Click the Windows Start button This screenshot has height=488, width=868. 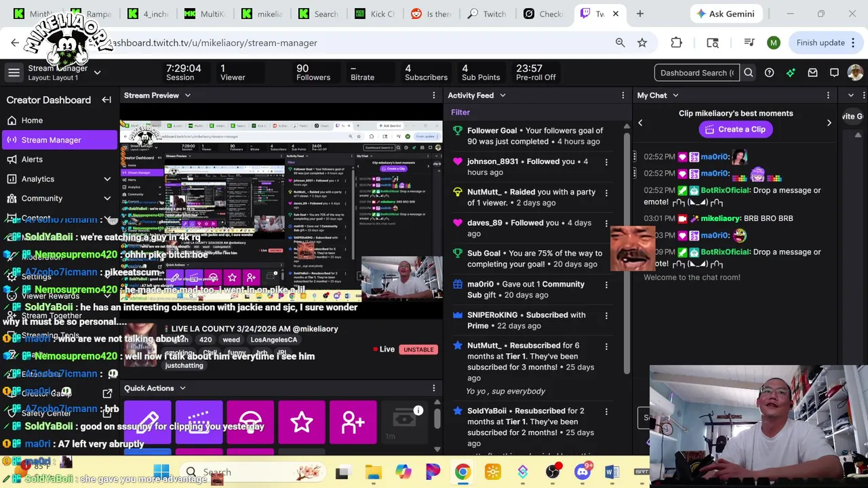(161, 472)
